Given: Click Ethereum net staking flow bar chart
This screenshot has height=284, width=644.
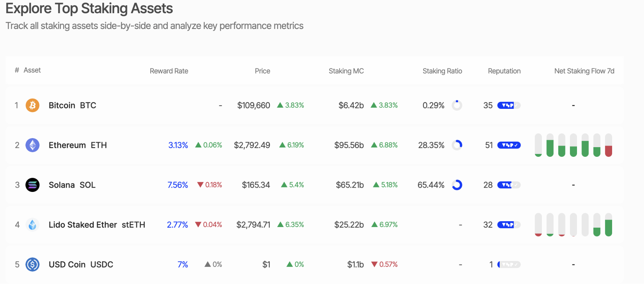Looking at the screenshot, I should click(x=573, y=145).
